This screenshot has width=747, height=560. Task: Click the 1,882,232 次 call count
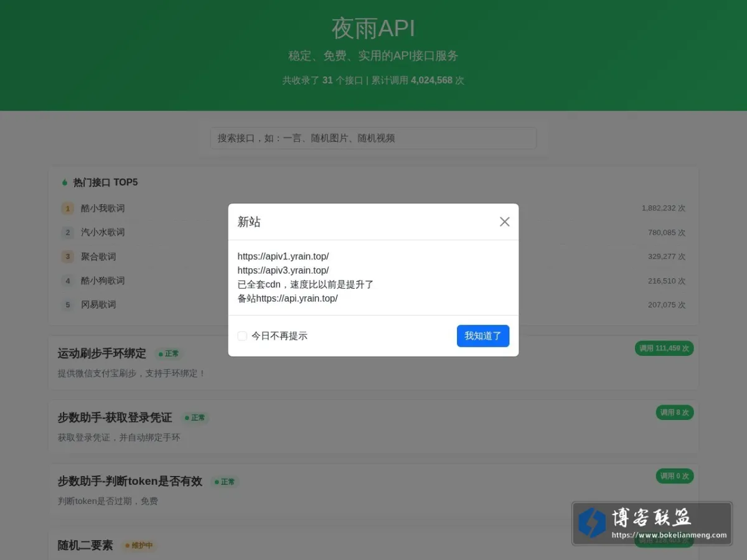point(664,208)
